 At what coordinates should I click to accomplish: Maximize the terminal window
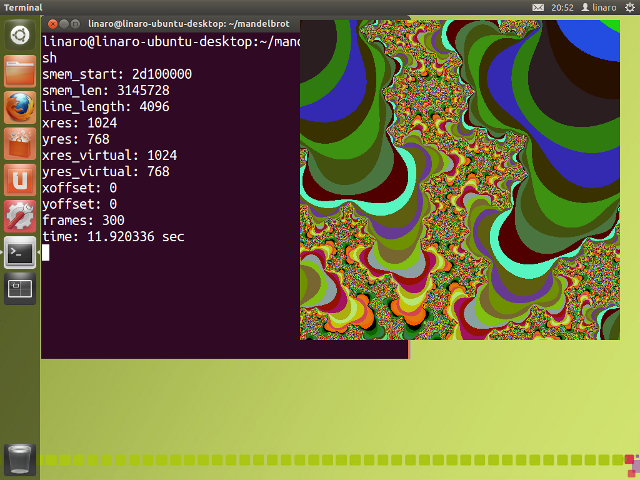point(76,22)
